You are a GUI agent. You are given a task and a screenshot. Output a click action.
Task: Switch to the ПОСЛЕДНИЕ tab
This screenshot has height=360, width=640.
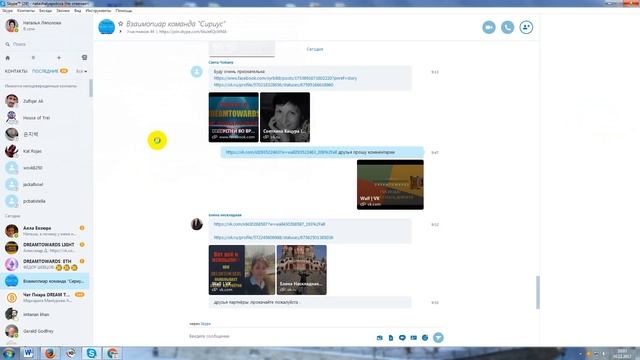tap(45, 71)
